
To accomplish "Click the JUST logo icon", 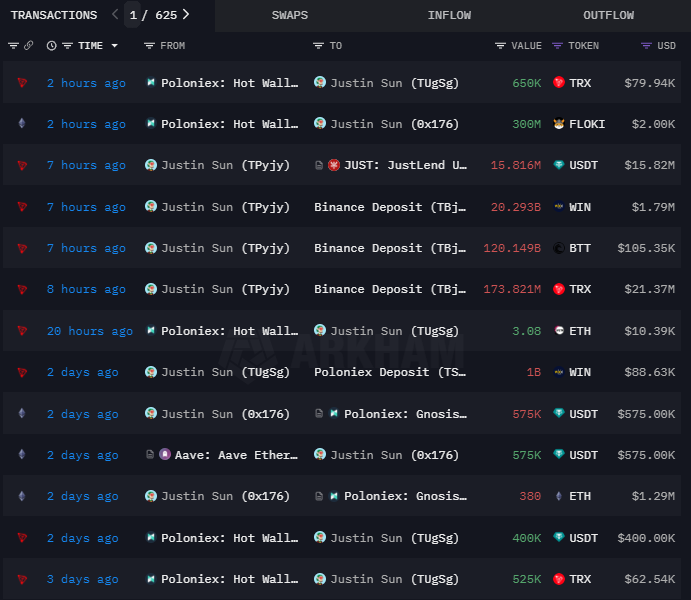I will 334,165.
